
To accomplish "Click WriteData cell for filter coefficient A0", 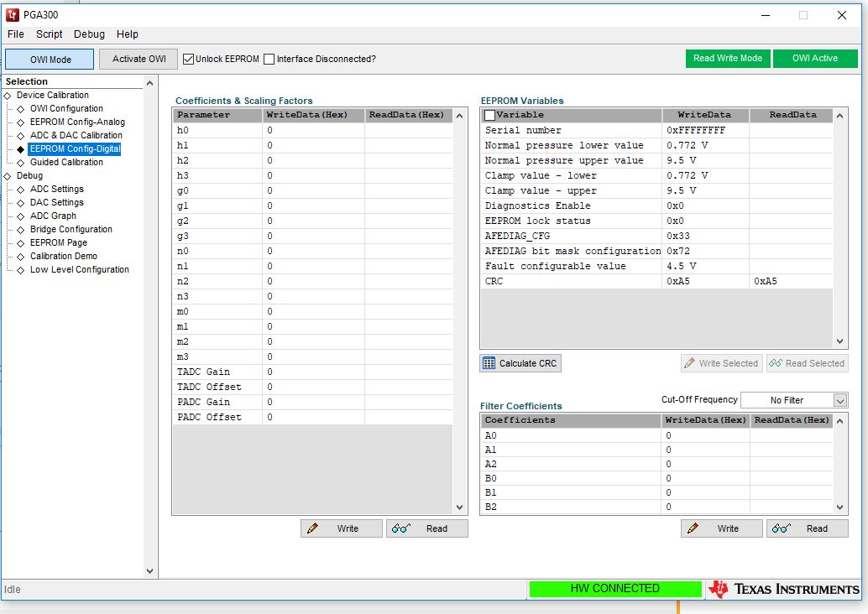I will coord(706,436).
